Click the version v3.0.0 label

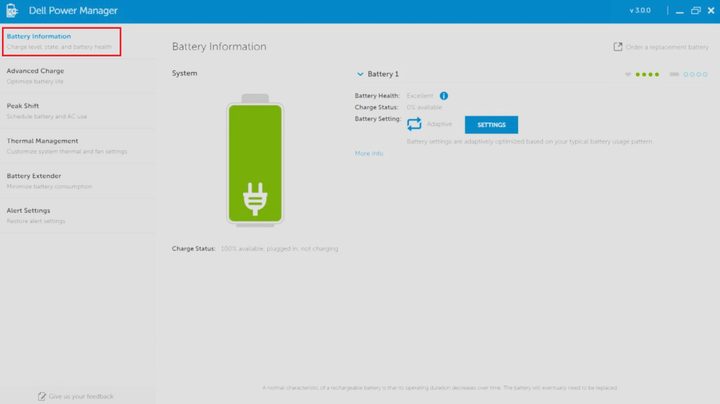640,10
